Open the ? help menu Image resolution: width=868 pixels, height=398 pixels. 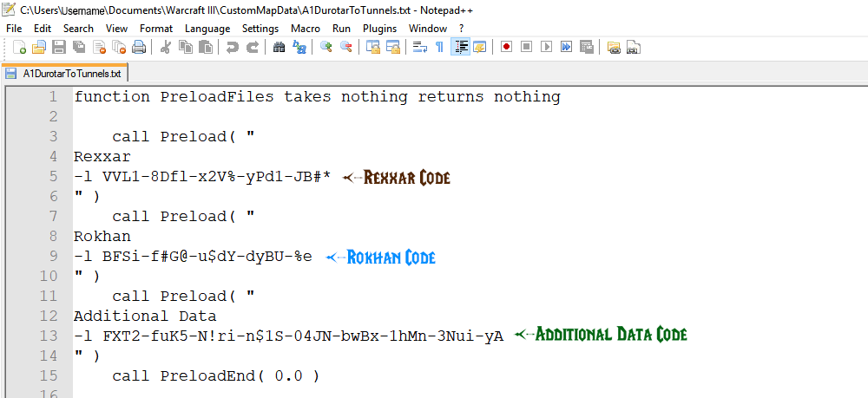tap(461, 29)
